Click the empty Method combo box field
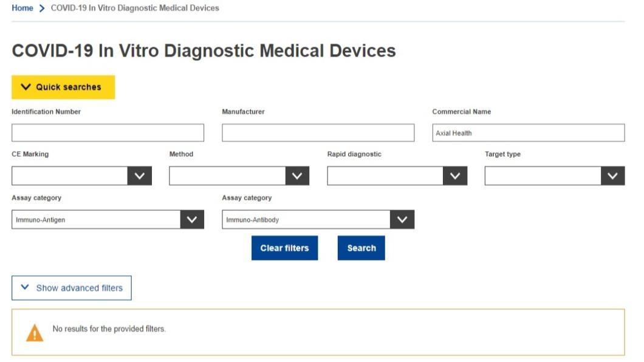 click(x=227, y=176)
